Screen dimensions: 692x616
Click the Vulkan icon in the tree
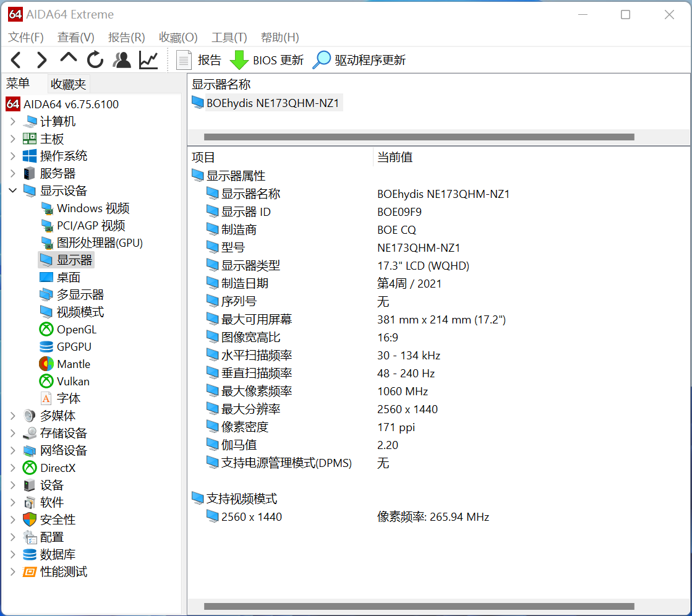click(46, 381)
